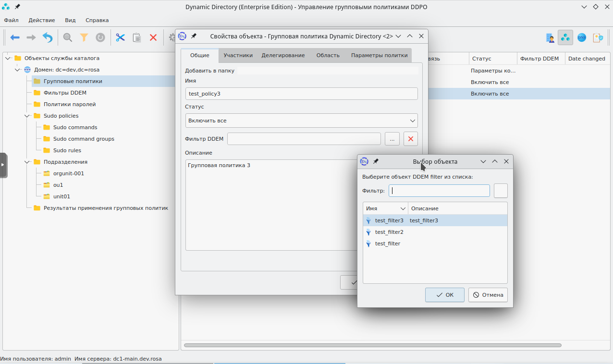
Task: Collapse the Подразделения tree node
Action: tap(27, 162)
